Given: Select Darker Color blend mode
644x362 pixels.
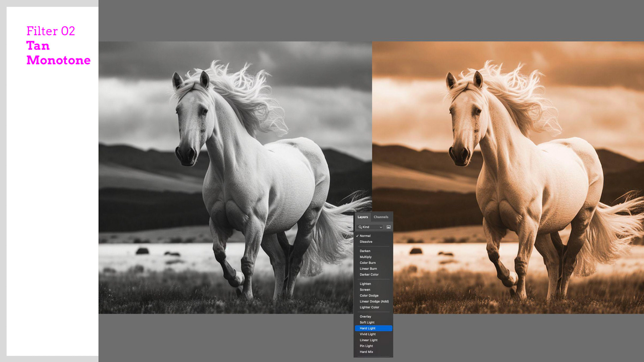Looking at the screenshot, I should [369, 275].
